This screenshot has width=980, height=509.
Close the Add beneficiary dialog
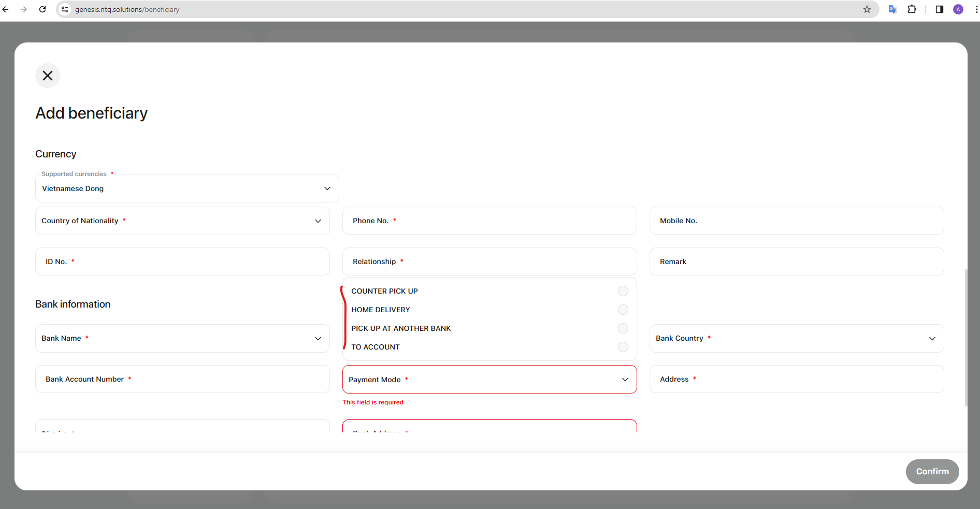(48, 76)
